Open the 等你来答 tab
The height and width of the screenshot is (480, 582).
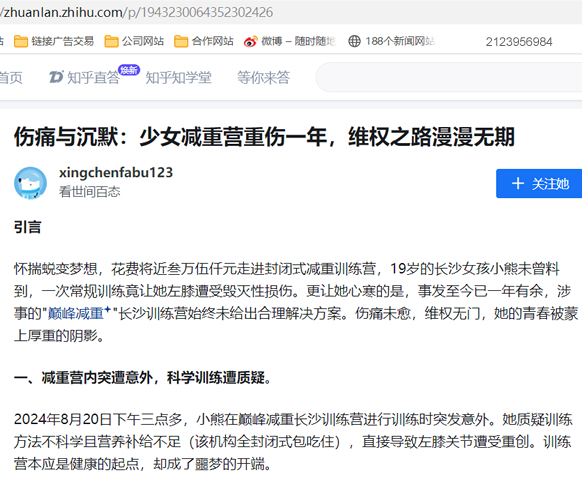pyautogui.click(x=264, y=78)
